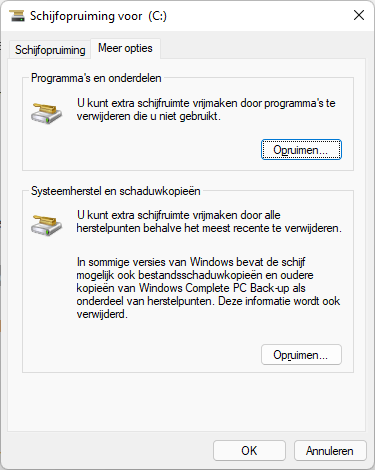Image resolution: width=378 pixels, height=470 pixels.
Task: Cancel the dialog with Annuleren
Action: [x=330, y=451]
